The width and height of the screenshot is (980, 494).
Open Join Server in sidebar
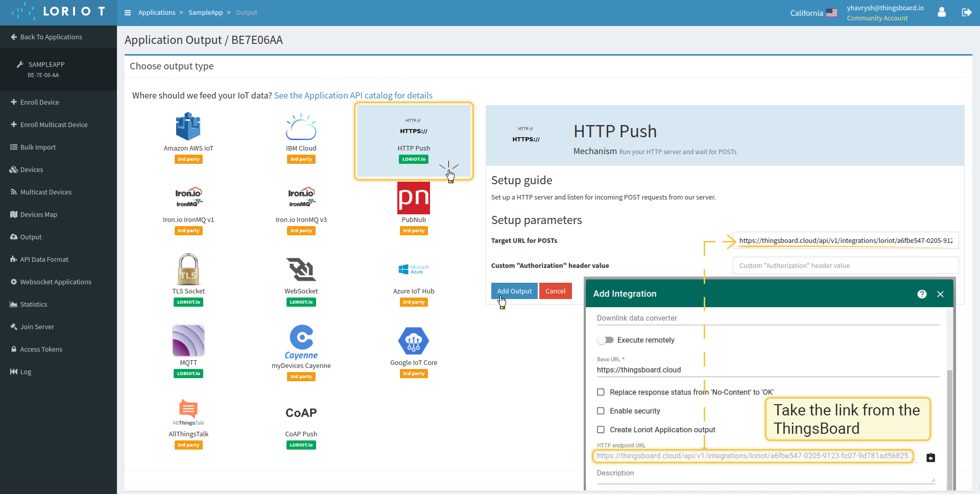pos(58,327)
